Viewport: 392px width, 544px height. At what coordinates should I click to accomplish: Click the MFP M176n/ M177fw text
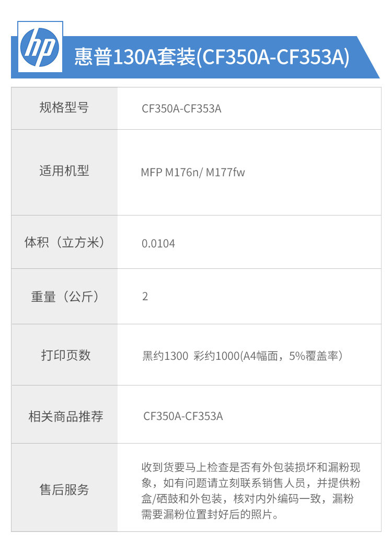click(193, 172)
